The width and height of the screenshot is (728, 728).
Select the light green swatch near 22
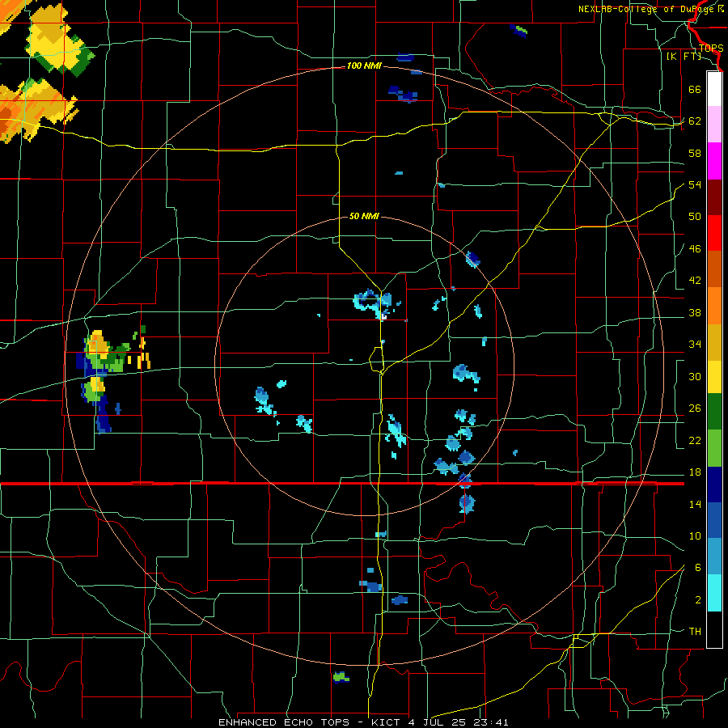pos(714,448)
